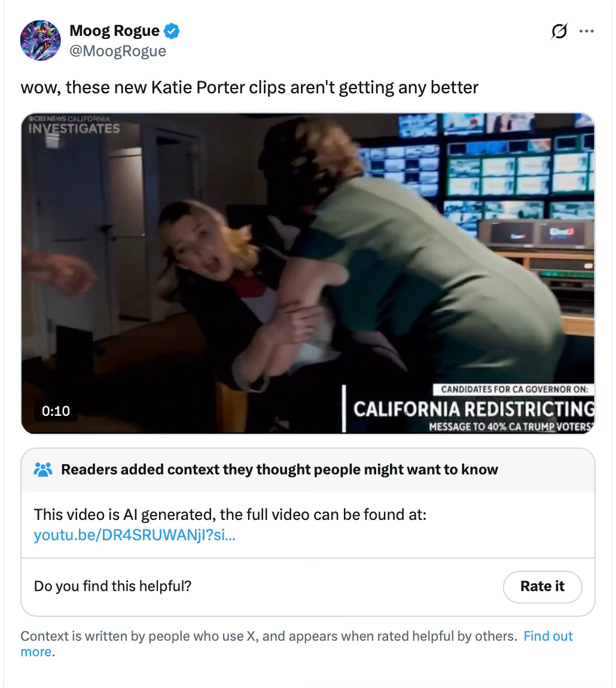Click the blue verified checkmark badge
Viewport: 616px width, 688px height.
click(172, 31)
